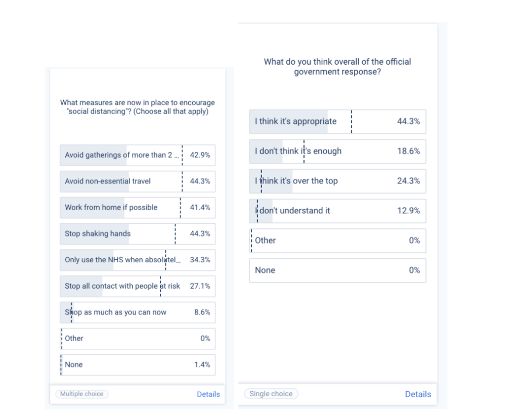
Task: Click the government response question title
Action: (x=337, y=67)
